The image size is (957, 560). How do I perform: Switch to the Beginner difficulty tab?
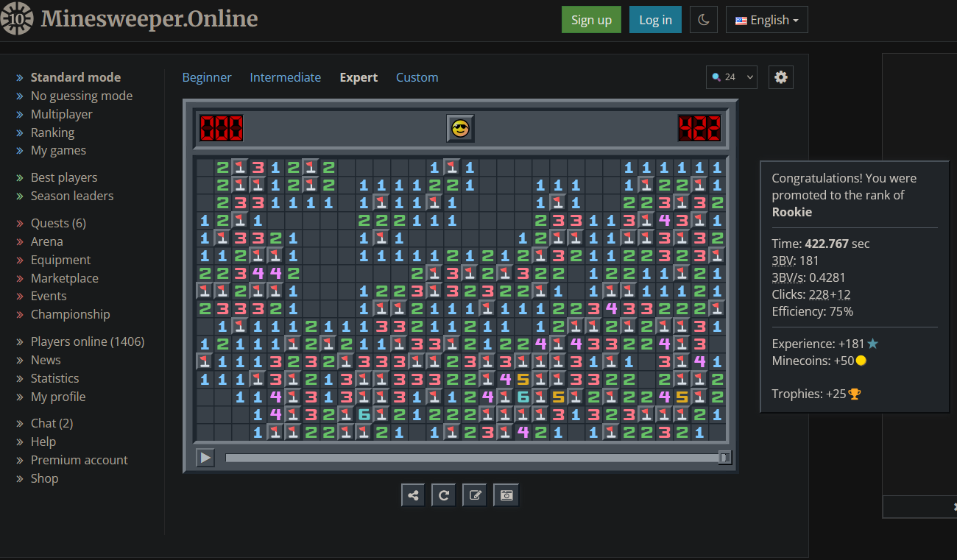click(x=207, y=77)
